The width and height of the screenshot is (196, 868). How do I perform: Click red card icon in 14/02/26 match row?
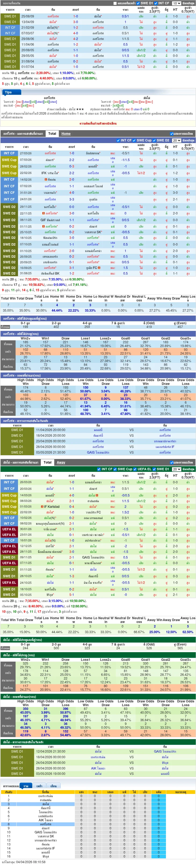46,180
